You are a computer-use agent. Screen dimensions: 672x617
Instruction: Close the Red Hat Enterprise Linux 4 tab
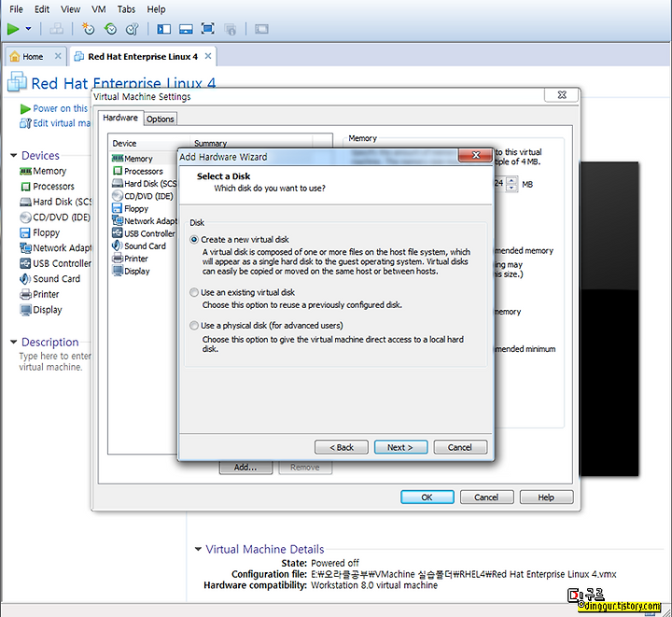tap(208, 56)
